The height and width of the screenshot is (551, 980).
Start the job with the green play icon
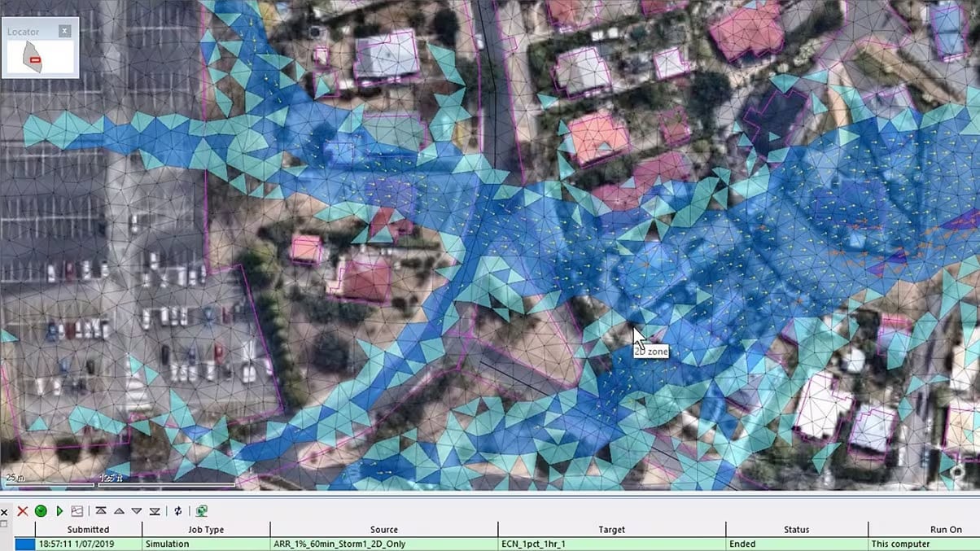[x=59, y=511]
